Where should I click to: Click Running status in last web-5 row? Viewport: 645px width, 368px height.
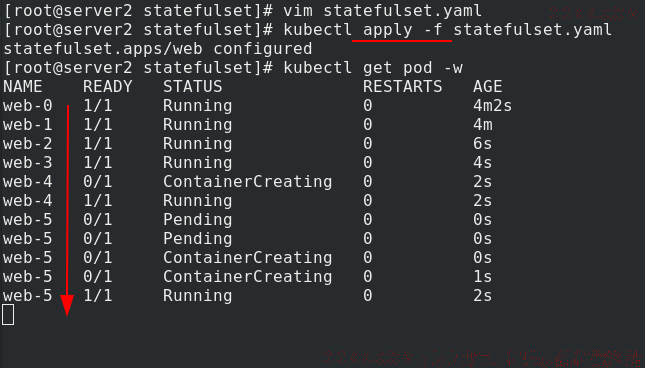(x=197, y=296)
